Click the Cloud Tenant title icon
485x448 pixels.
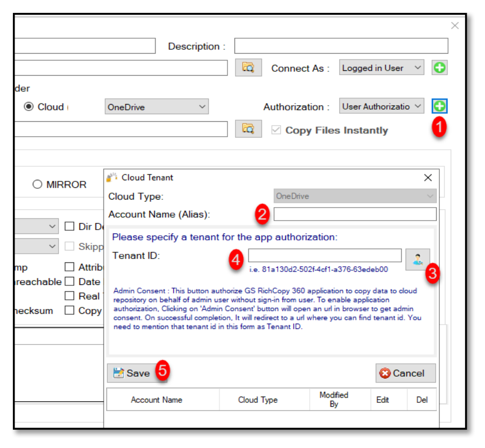(x=112, y=177)
